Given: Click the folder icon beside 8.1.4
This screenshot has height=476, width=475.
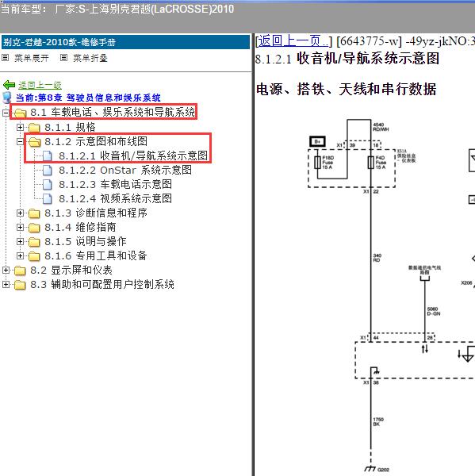Looking at the screenshot, I should 34,228.
